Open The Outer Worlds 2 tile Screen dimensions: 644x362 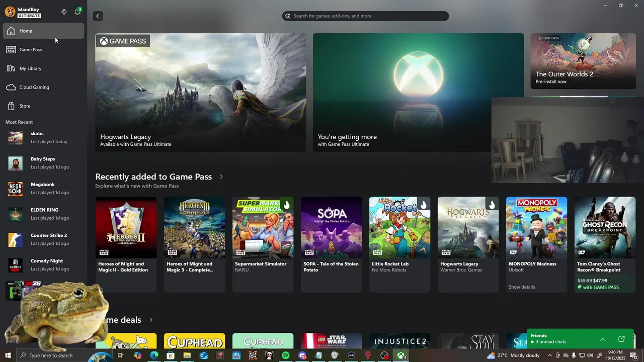583,61
